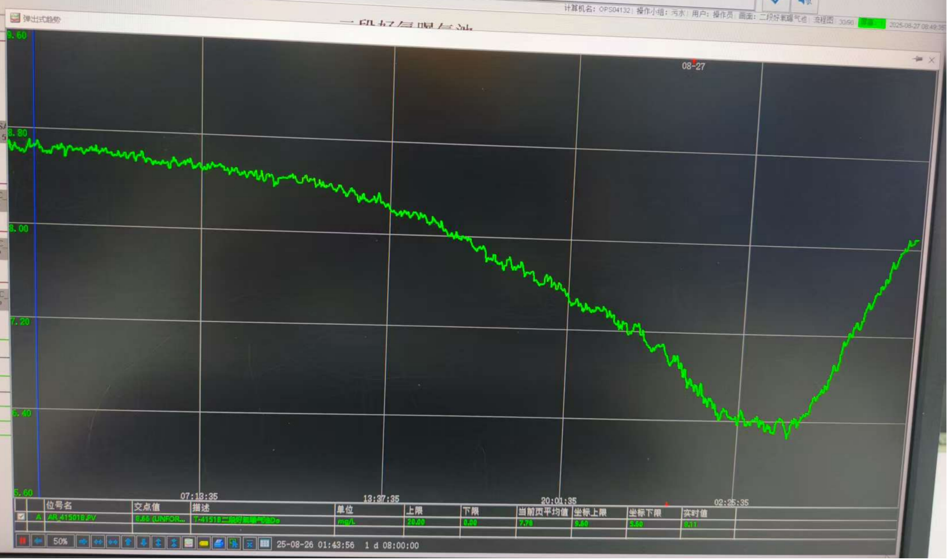
Task: Click the 13:37:35 time axis label
Action: [381, 498]
